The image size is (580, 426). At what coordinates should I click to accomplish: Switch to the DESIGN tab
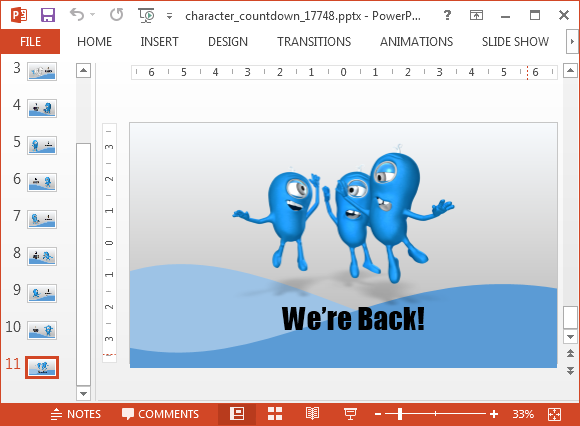click(228, 41)
